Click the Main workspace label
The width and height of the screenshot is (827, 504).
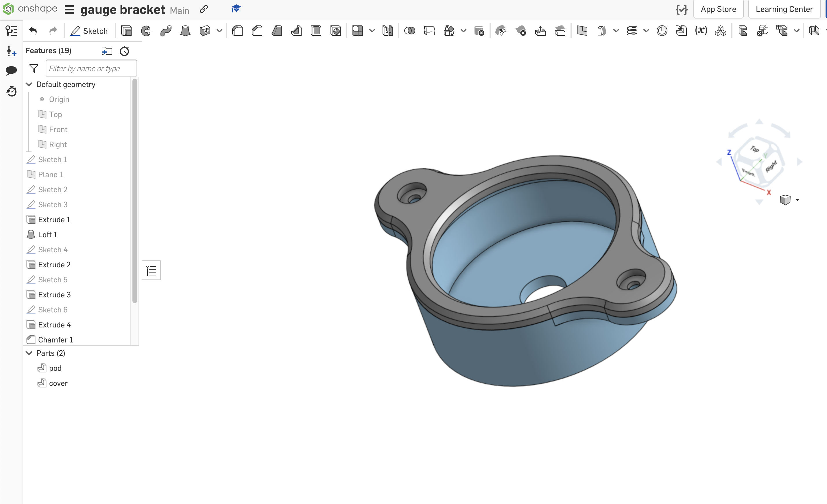pyautogui.click(x=179, y=10)
